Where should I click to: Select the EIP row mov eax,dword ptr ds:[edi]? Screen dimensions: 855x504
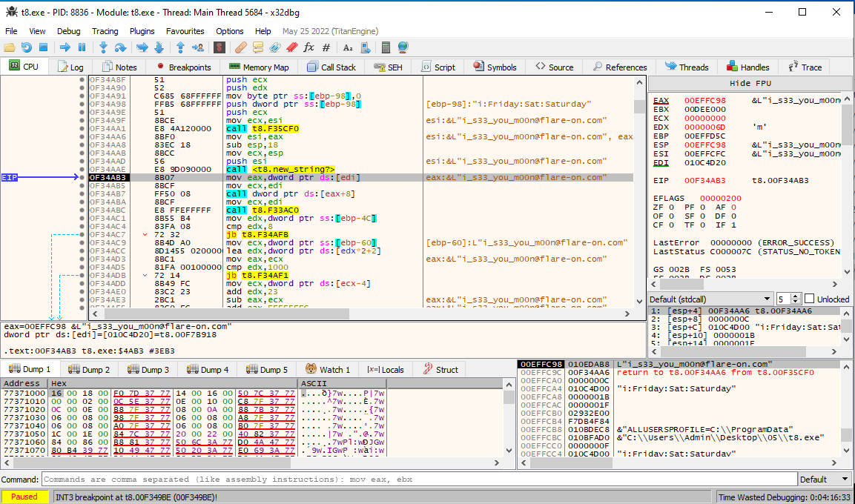click(x=361, y=178)
